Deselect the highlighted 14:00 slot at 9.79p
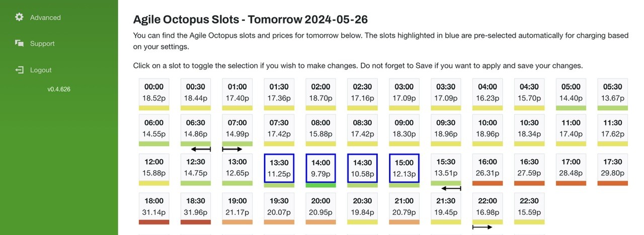The image size is (644, 235). pyautogui.click(x=321, y=168)
